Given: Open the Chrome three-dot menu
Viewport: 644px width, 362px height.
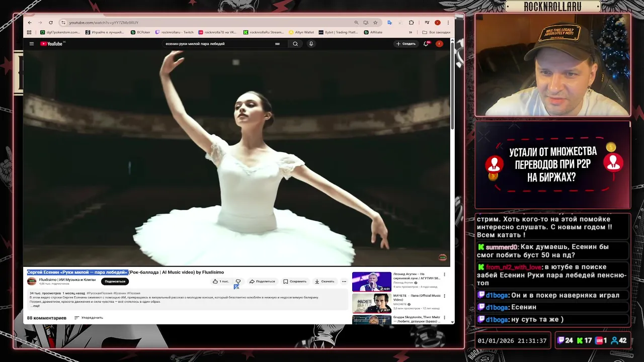Looking at the screenshot, I should pos(448,23).
